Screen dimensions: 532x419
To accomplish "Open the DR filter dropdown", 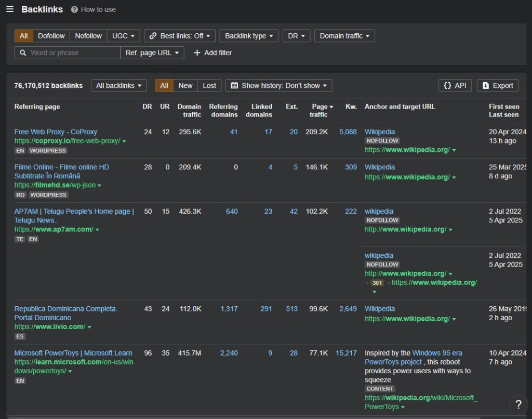I will tap(297, 36).
